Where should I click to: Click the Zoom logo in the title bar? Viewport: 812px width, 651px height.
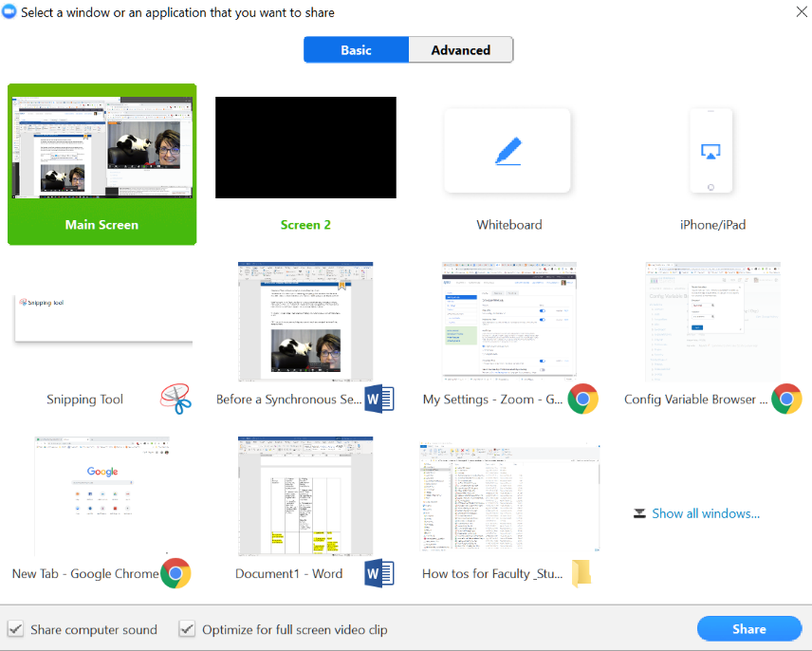click(x=10, y=12)
